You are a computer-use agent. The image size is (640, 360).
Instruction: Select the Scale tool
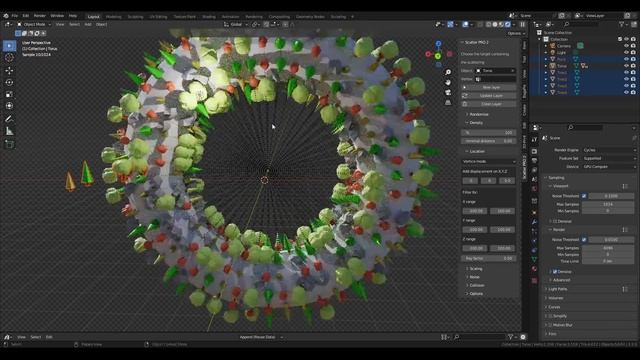[9, 94]
